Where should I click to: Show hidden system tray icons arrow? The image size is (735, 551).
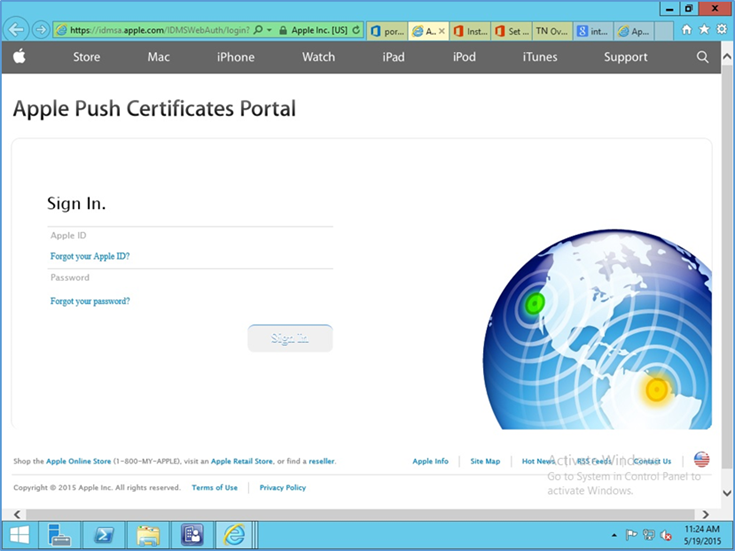(x=614, y=535)
